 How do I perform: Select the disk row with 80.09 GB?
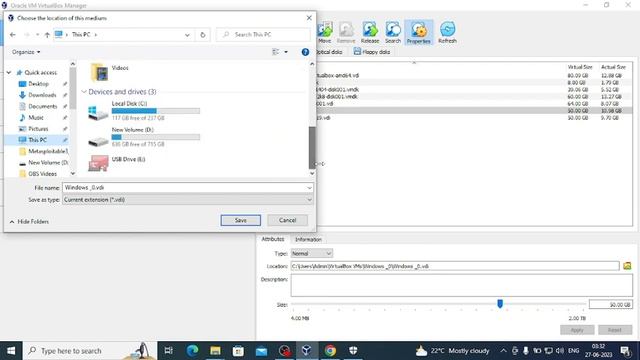tap(474, 76)
